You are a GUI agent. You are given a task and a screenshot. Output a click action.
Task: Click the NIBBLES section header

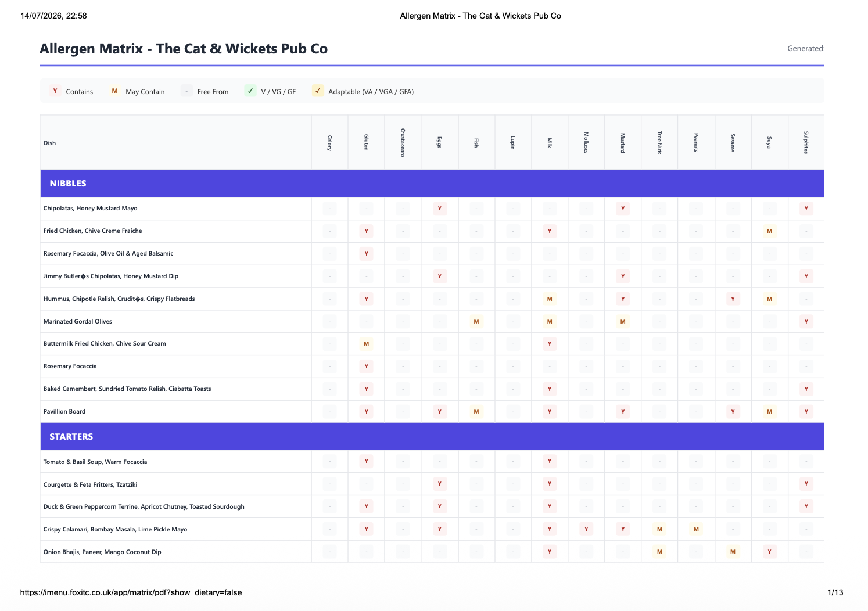(432, 184)
